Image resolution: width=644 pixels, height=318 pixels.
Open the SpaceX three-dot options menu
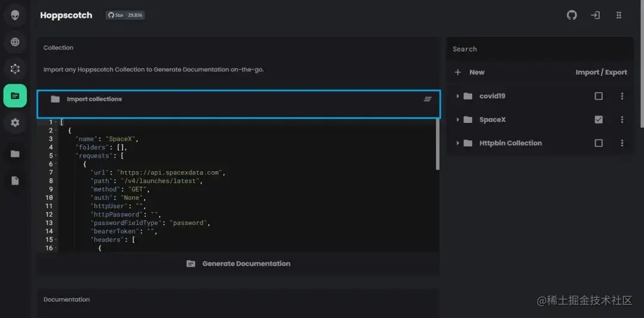(x=622, y=119)
